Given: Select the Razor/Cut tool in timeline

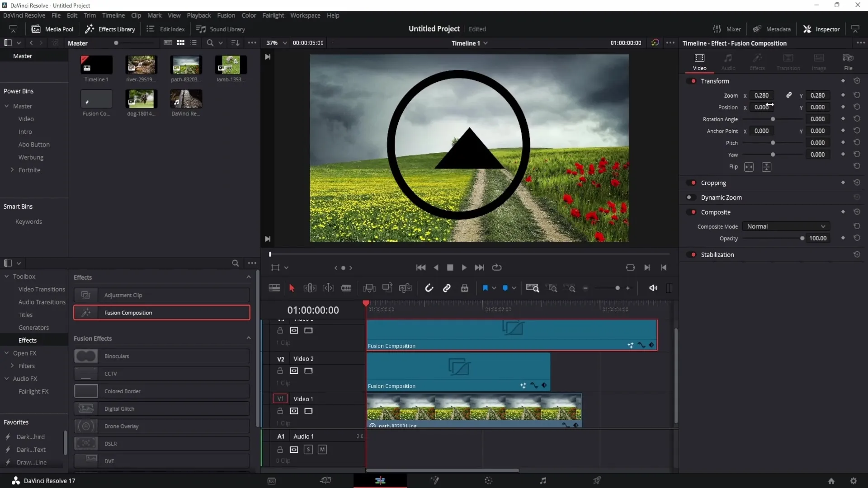Looking at the screenshot, I should click(346, 288).
